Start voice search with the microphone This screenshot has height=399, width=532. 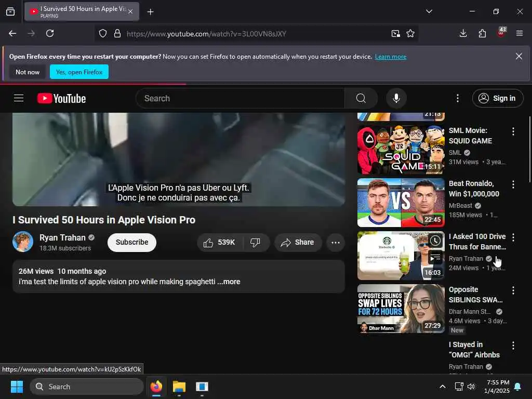point(396,98)
